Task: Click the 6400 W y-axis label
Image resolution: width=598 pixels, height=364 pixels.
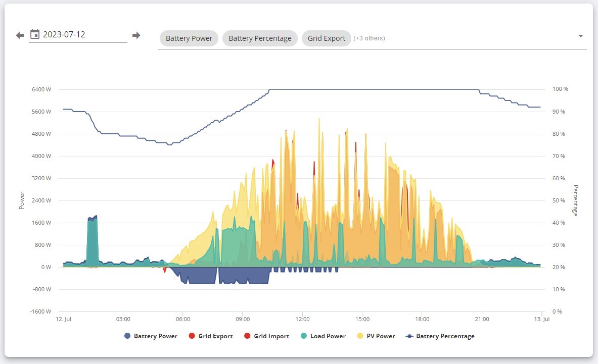Action: [41, 89]
